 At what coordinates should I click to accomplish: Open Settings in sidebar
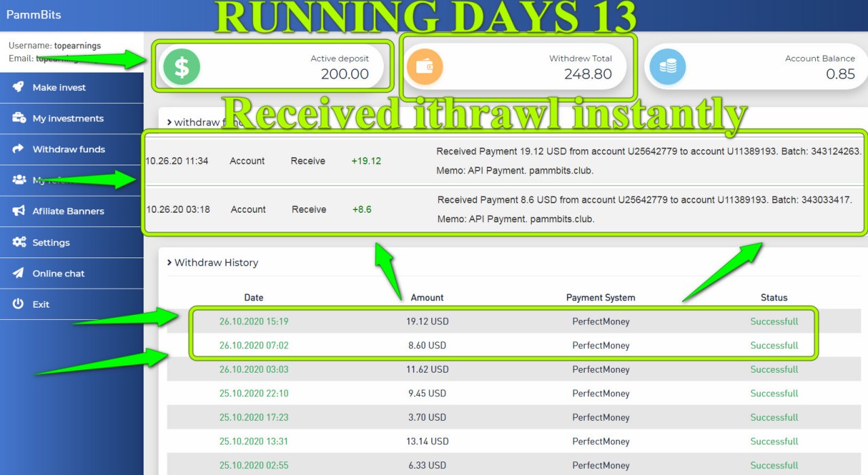click(x=72, y=243)
